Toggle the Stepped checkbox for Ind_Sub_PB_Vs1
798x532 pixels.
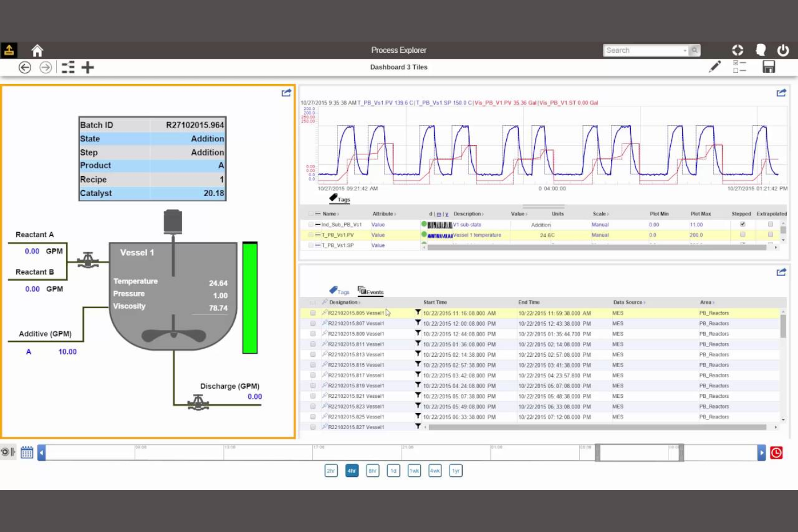[x=742, y=224]
